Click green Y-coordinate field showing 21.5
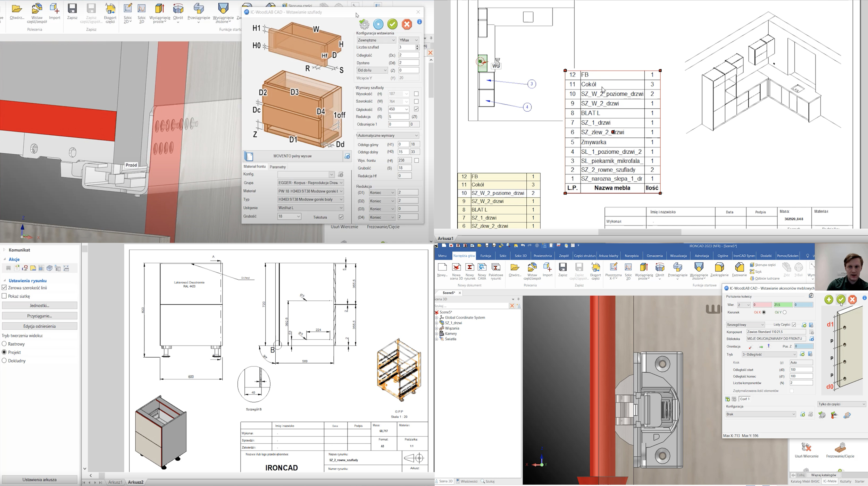The height and width of the screenshot is (486, 868). click(x=783, y=305)
